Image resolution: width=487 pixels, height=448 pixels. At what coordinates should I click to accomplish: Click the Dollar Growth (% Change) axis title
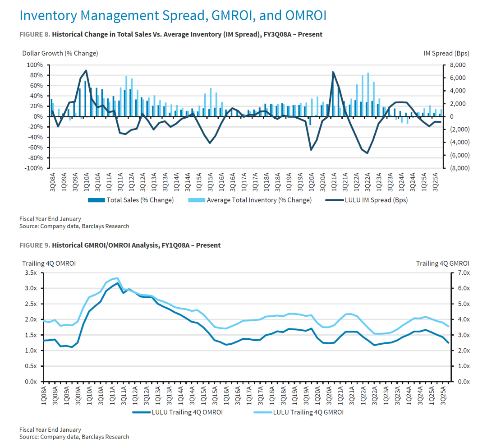point(60,53)
